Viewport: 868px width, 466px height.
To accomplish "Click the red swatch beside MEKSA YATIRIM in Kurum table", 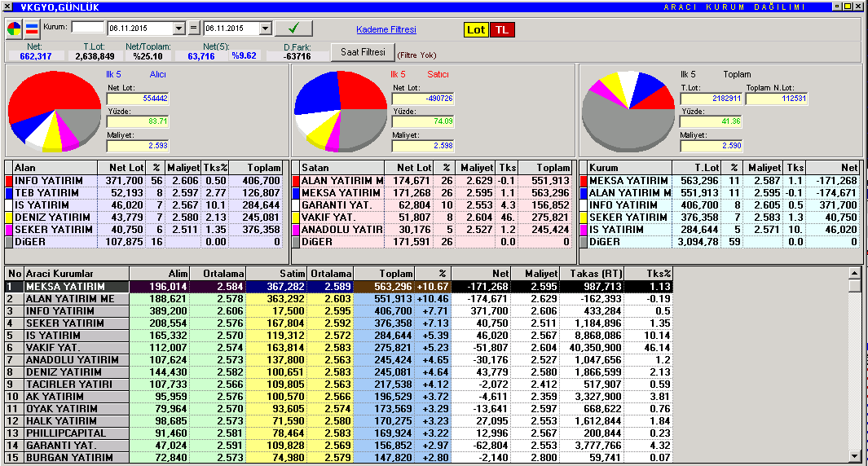I will tap(583, 181).
